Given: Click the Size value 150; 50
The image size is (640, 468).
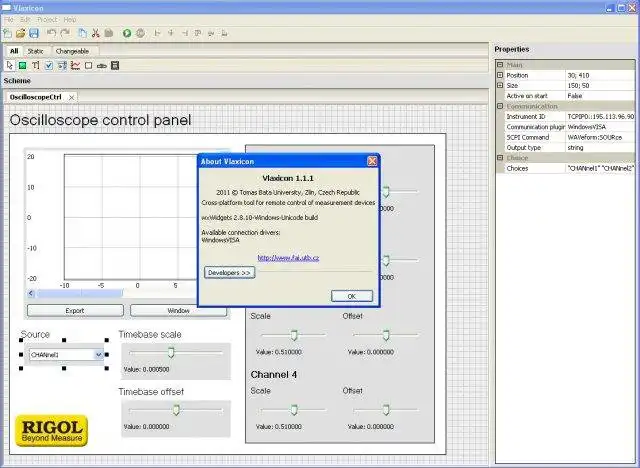Looking at the screenshot, I should click(600, 85).
